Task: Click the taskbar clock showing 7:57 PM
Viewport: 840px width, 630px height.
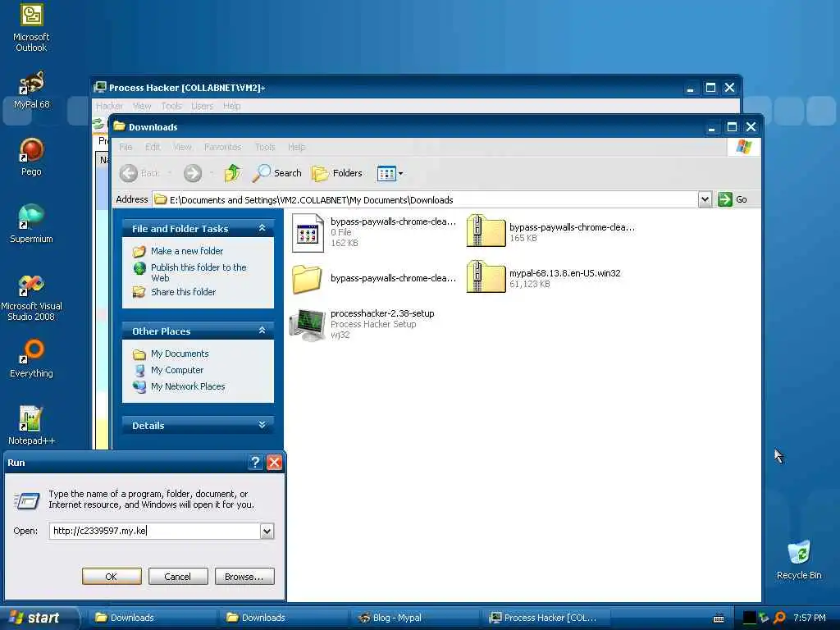Action: [x=810, y=618]
